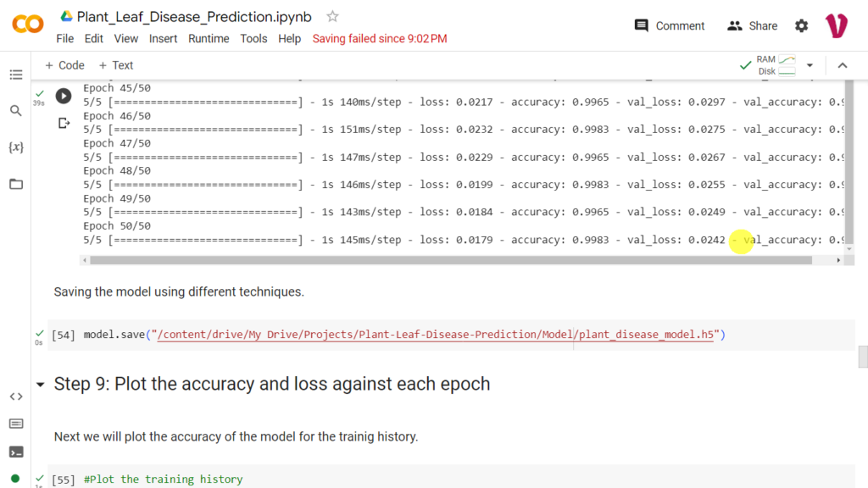Image resolution: width=868 pixels, height=488 pixels.
Task: Add a new Code cell
Action: (64, 65)
